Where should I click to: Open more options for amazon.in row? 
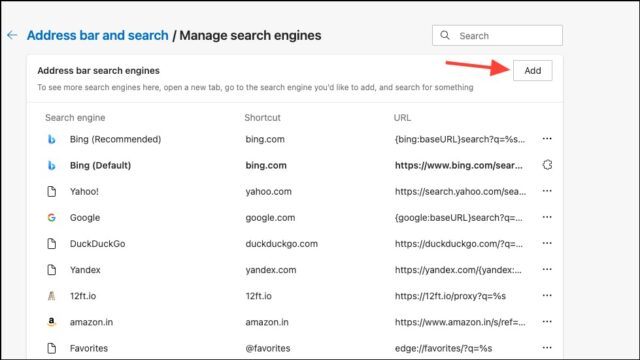coord(547,322)
